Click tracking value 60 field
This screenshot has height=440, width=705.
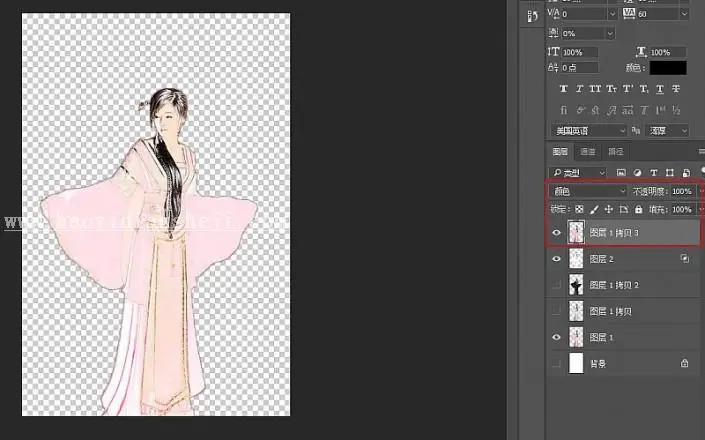pos(658,14)
